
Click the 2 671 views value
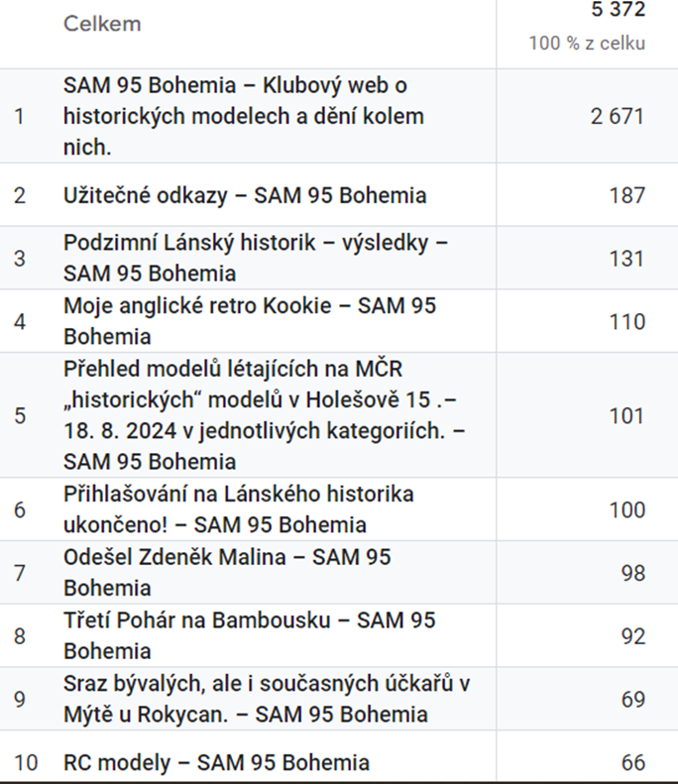[x=618, y=117]
